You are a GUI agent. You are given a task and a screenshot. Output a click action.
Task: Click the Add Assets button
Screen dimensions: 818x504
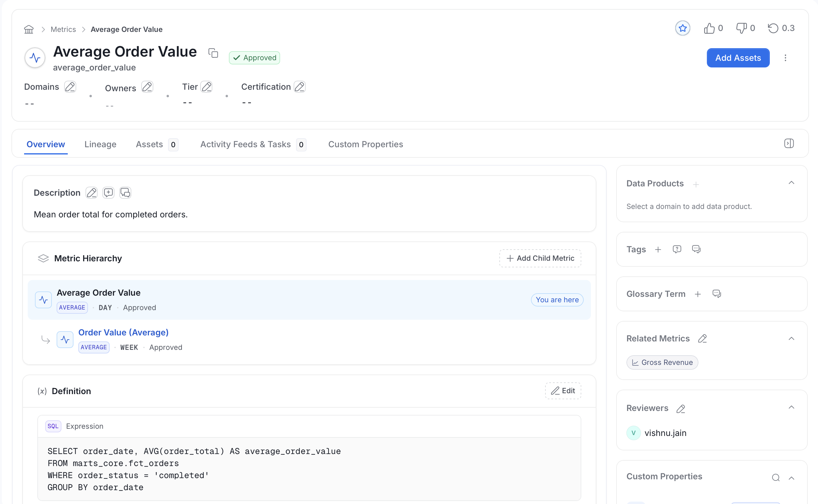point(738,58)
